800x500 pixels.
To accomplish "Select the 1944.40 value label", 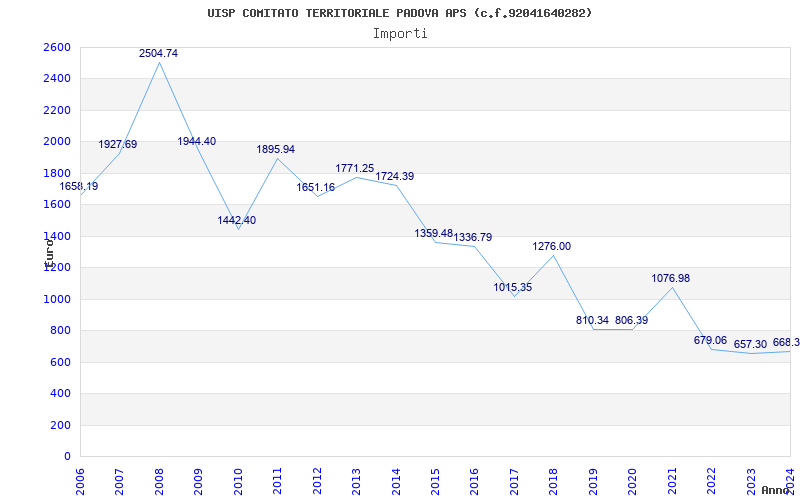I will tap(197, 141).
